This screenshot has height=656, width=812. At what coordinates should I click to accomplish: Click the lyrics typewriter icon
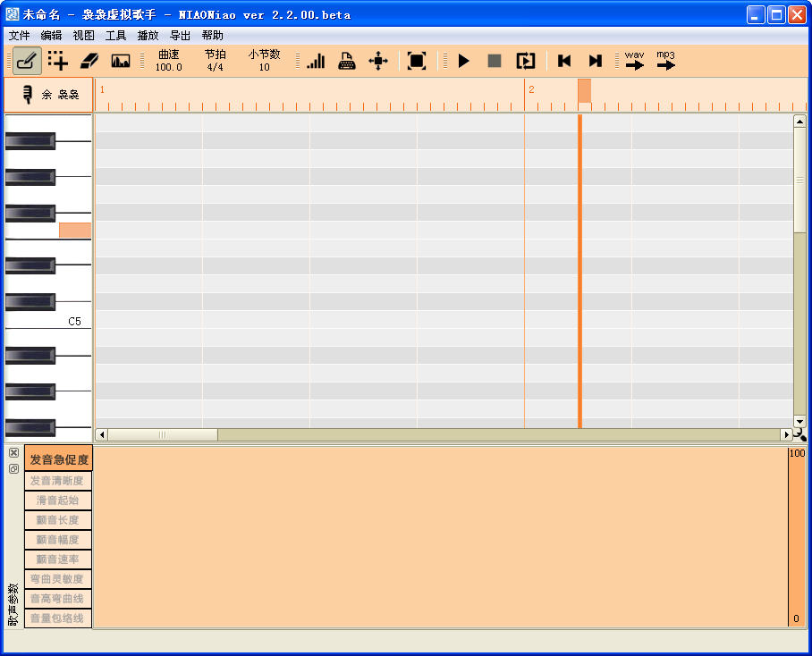click(x=346, y=61)
